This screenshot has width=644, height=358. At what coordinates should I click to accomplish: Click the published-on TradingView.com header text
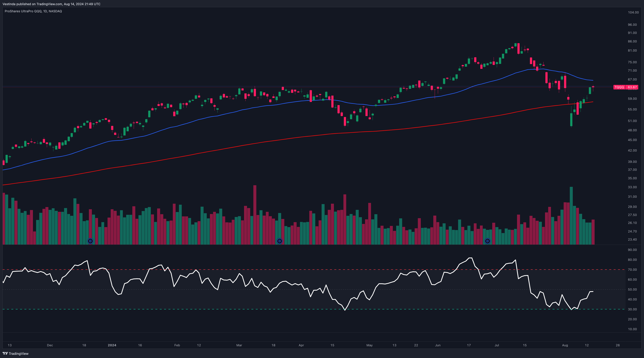[x=51, y=4]
